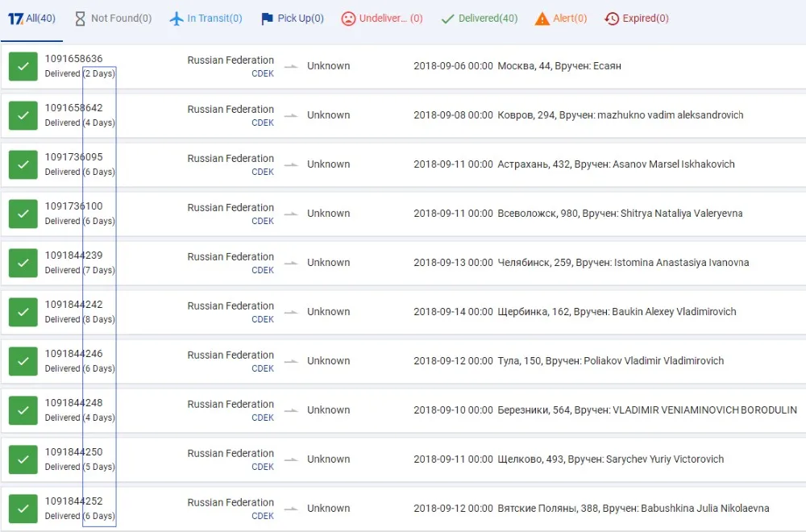
Task: Click tracking number 1091844248
Action: point(73,402)
